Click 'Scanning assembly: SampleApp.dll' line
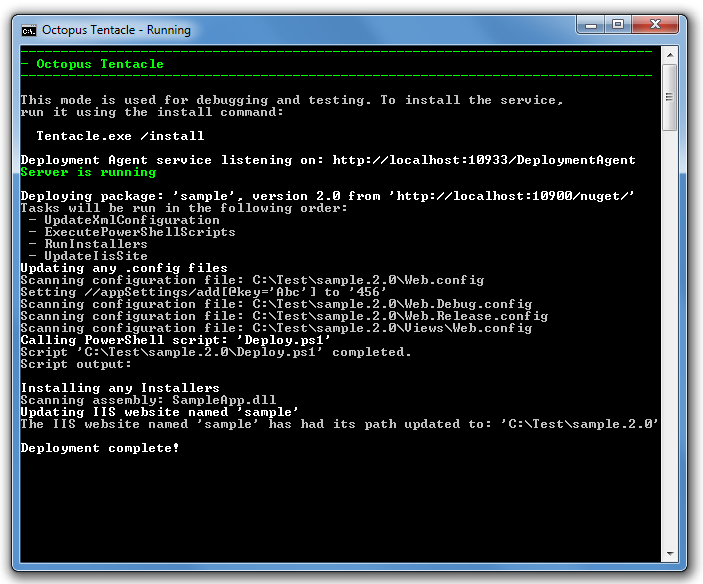This screenshot has width=703, height=584. coord(148,400)
